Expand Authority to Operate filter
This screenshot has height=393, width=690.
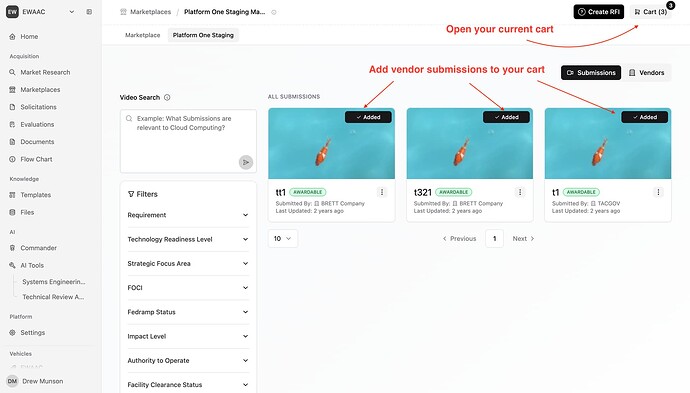[x=188, y=360]
